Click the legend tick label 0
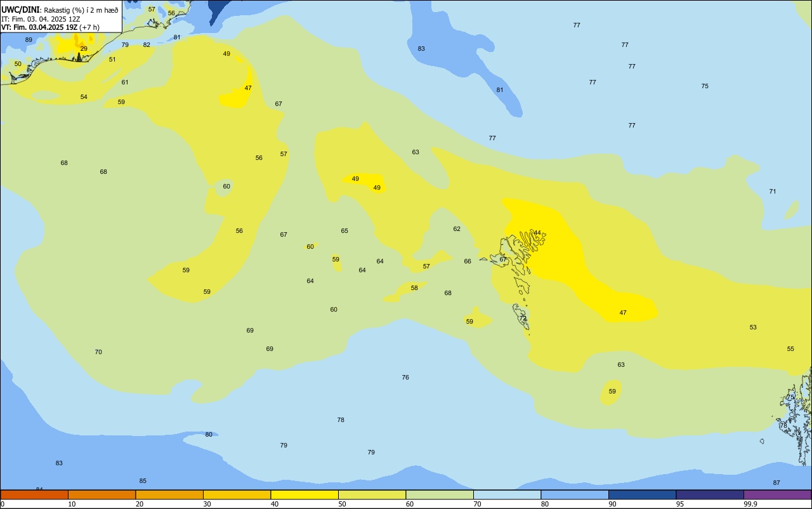 (x=3, y=504)
